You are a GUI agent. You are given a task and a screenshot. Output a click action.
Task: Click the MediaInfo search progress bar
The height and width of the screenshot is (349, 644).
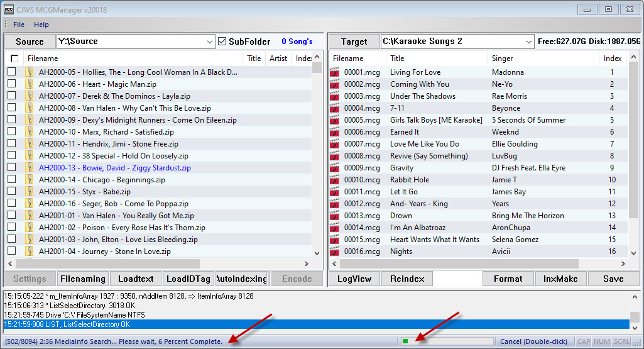pyautogui.click(x=447, y=341)
